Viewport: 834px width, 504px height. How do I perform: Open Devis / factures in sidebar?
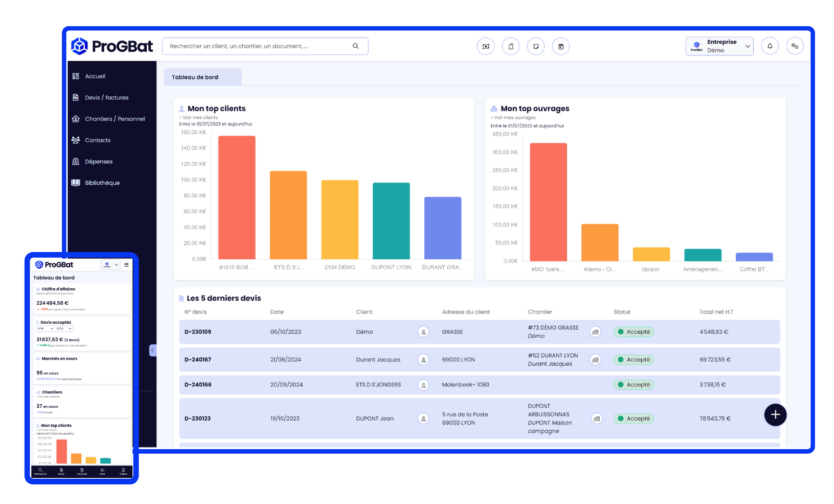(x=106, y=97)
